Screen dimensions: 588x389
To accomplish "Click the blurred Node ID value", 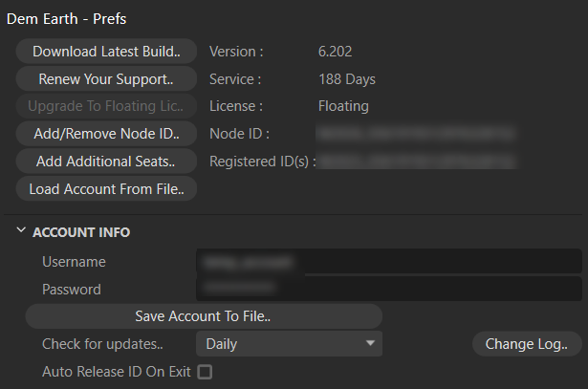I will click(416, 134).
